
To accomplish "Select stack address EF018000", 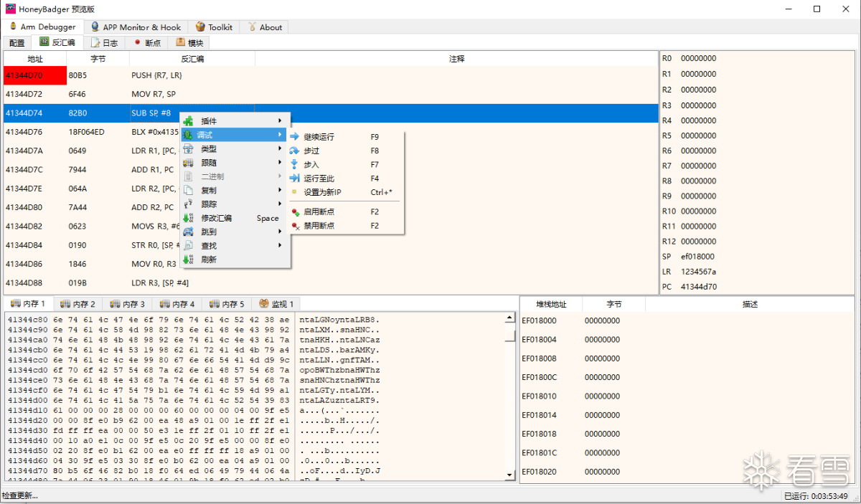I will tap(539, 320).
